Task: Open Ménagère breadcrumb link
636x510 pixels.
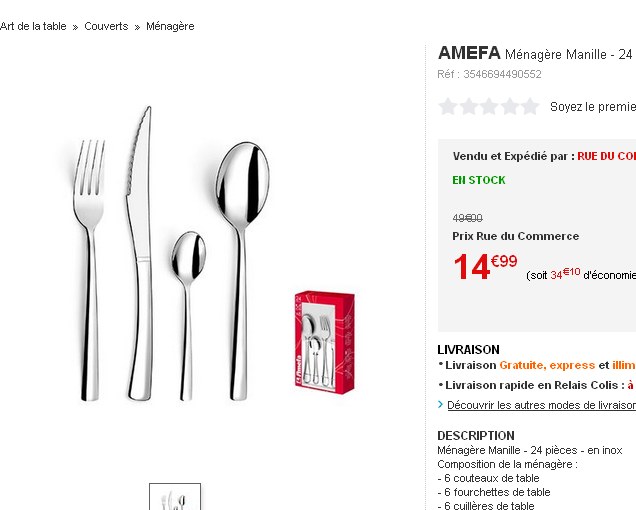Action: (170, 26)
